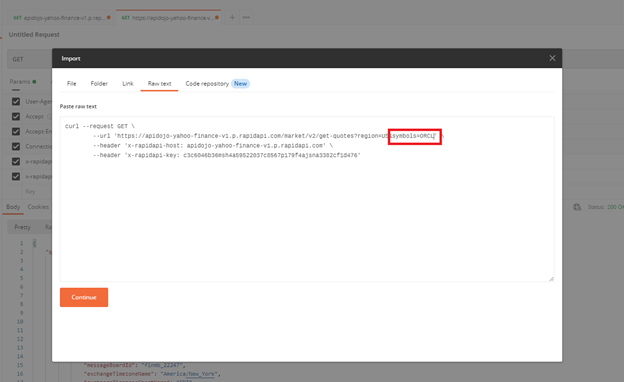
Task: Click the network globe icon near Status
Action: click(x=577, y=207)
